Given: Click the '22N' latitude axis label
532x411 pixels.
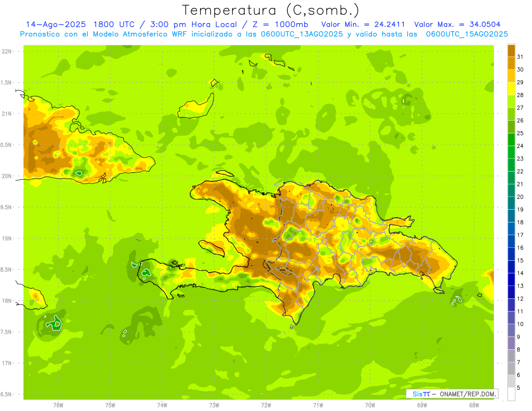Looking at the screenshot, I should (7, 51).
